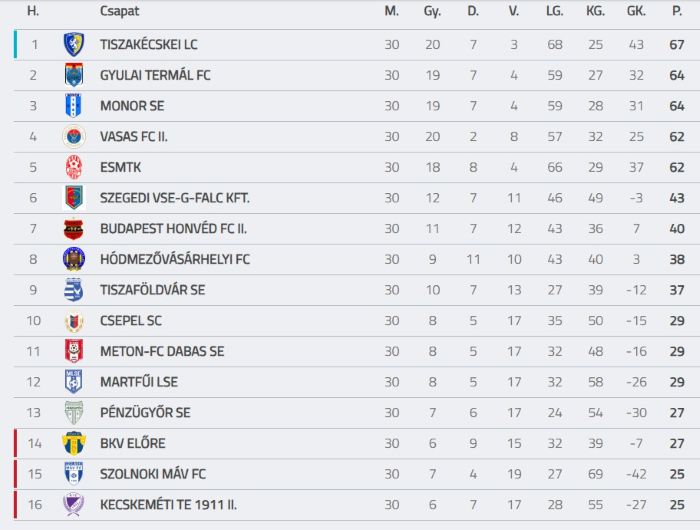Sort by the GK. goal difference header
Viewport: 700px width, 530px height.
pos(636,11)
